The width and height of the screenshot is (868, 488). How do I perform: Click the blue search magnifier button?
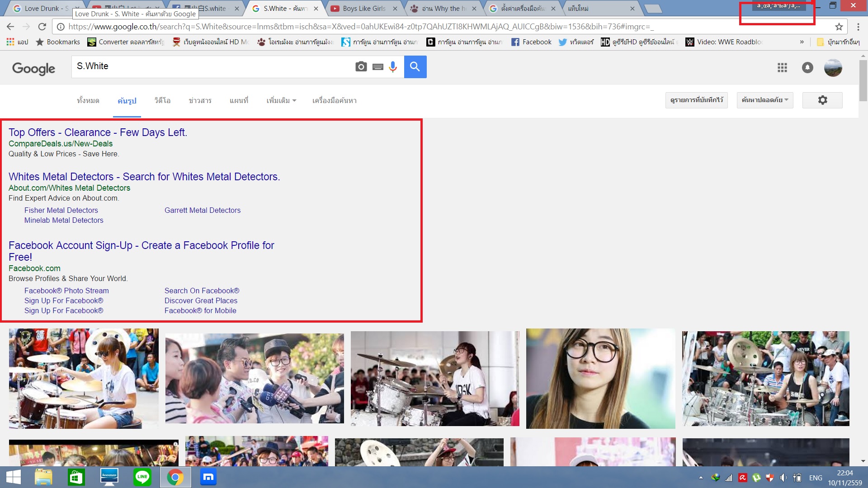tap(415, 67)
